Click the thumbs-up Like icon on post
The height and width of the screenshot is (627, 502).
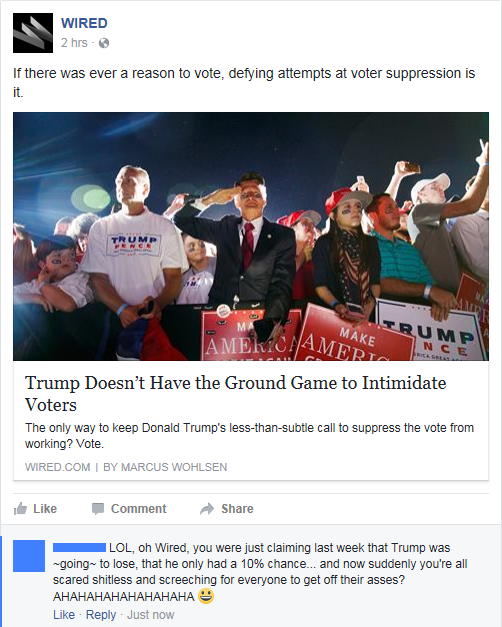(20, 509)
